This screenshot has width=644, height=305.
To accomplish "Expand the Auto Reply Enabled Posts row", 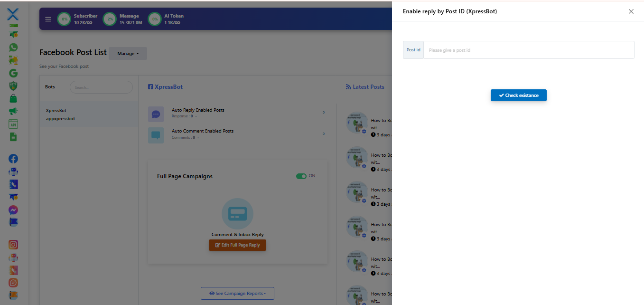I will 198,110.
